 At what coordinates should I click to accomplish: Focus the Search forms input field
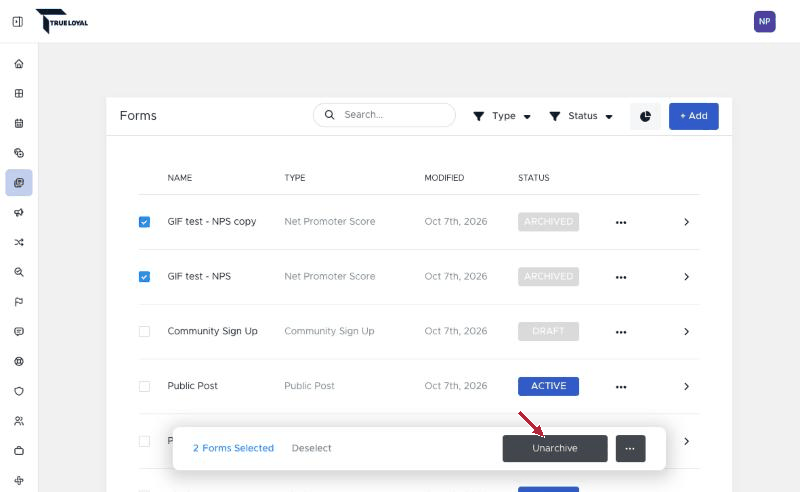tap(384, 115)
